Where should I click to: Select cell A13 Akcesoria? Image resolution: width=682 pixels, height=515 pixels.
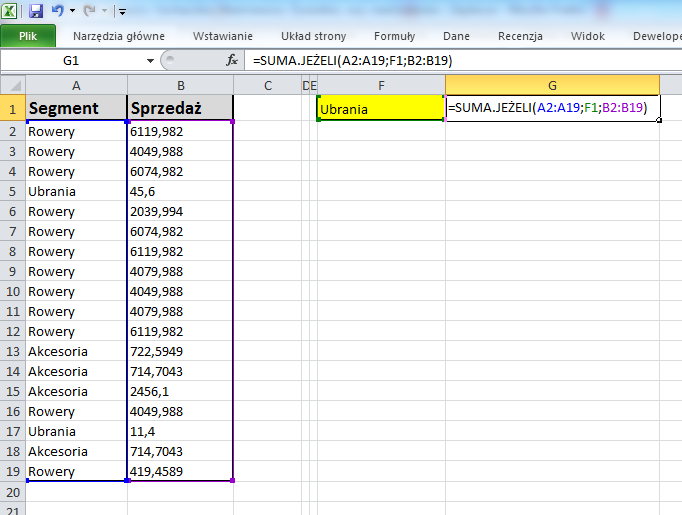click(76, 351)
